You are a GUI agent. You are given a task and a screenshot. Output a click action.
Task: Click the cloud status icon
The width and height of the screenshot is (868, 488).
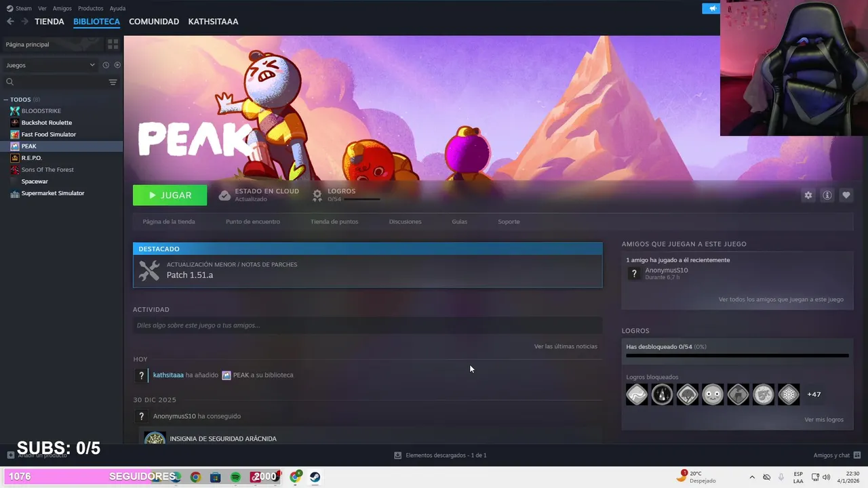(224, 195)
